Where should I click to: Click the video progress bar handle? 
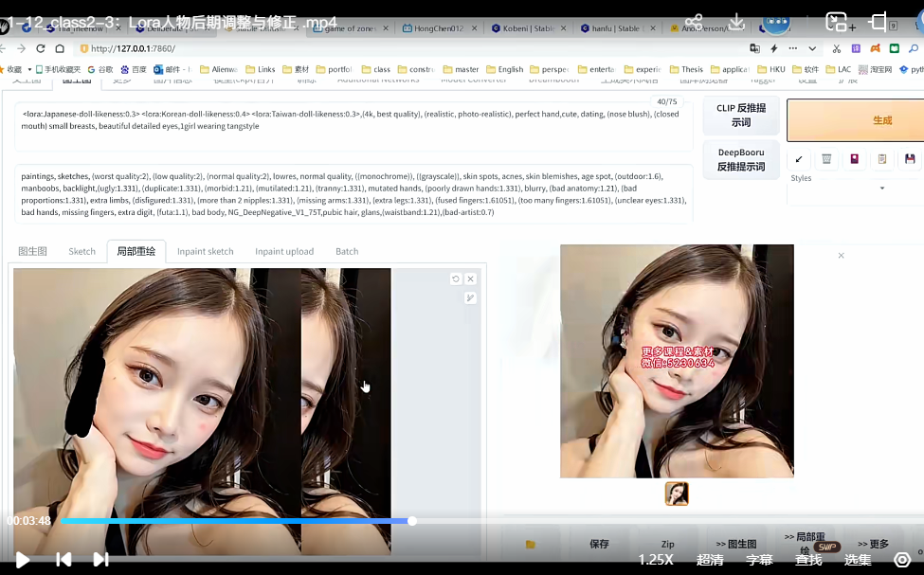tap(412, 521)
